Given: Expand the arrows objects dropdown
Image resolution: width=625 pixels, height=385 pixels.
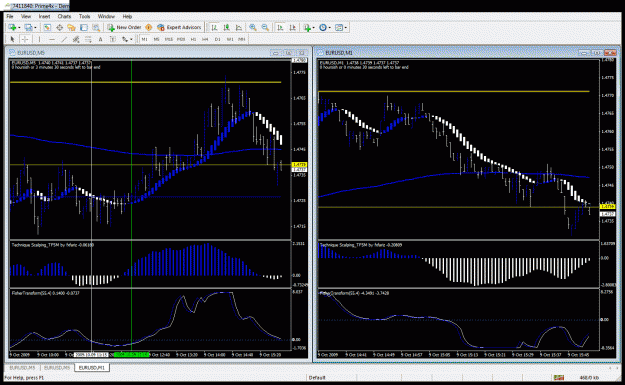Looking at the screenshot, I should pyautogui.click(x=131, y=39).
